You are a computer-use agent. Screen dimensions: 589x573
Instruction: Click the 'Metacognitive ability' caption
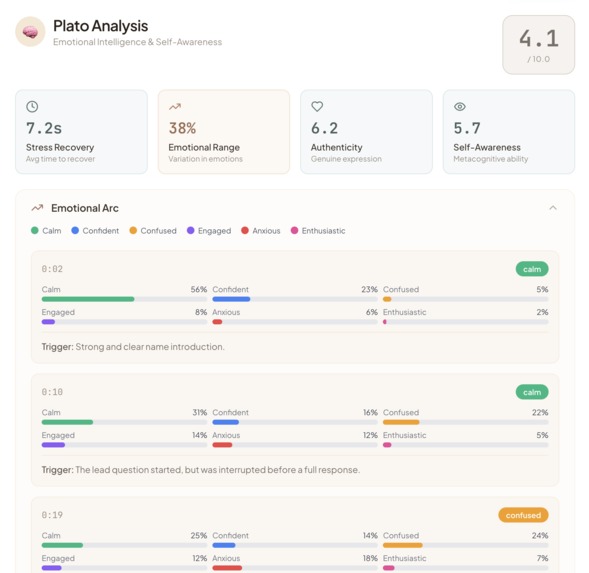[x=491, y=159]
